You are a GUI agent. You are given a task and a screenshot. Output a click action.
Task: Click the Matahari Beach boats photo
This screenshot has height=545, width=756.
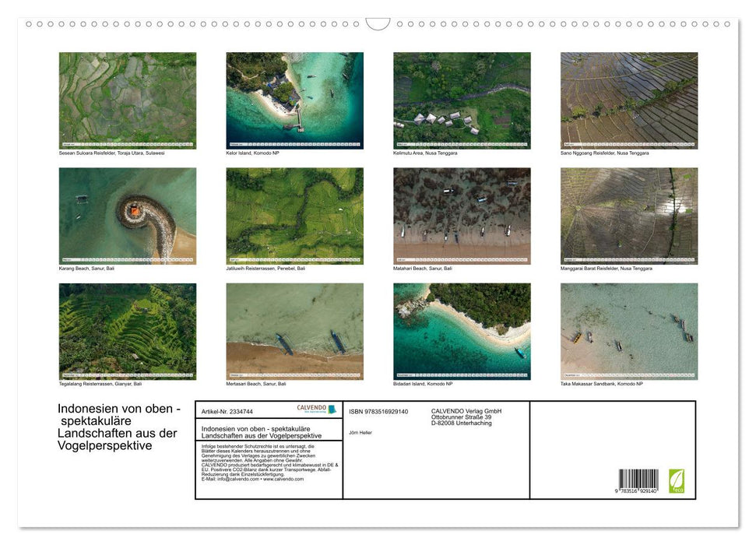[462, 216]
